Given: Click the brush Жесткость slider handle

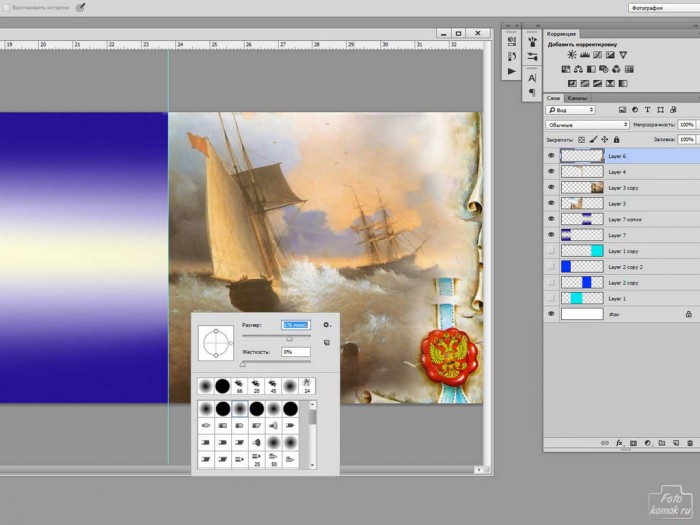Looking at the screenshot, I should [x=243, y=365].
